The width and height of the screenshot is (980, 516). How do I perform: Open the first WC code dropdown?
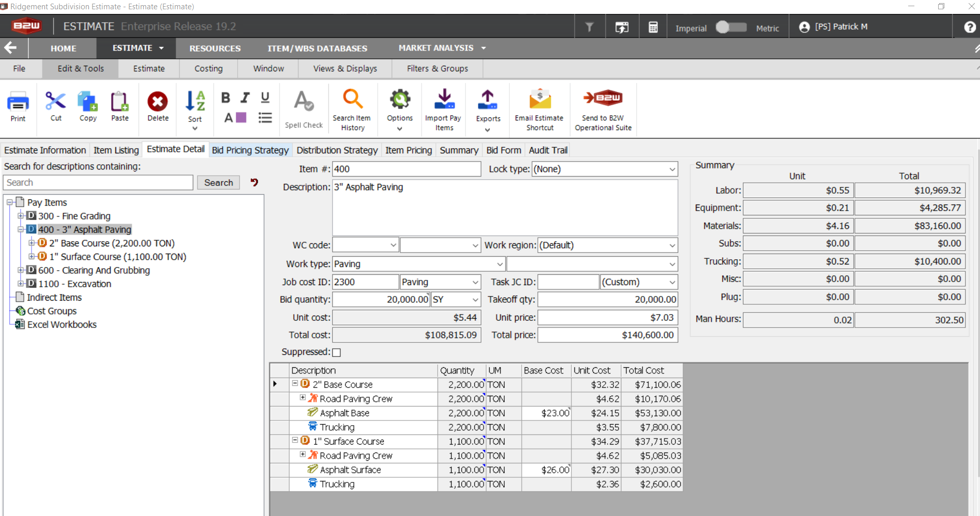point(393,245)
